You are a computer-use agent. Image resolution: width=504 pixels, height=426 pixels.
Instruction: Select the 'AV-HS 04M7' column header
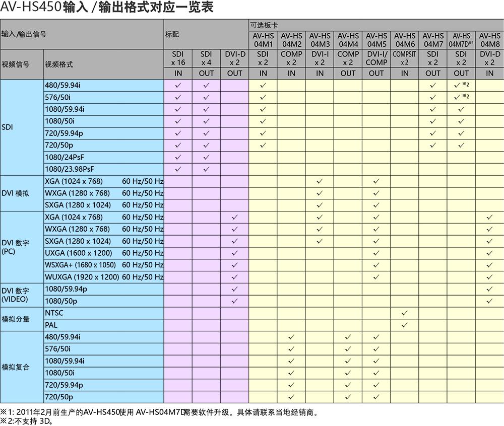pyautogui.click(x=432, y=40)
